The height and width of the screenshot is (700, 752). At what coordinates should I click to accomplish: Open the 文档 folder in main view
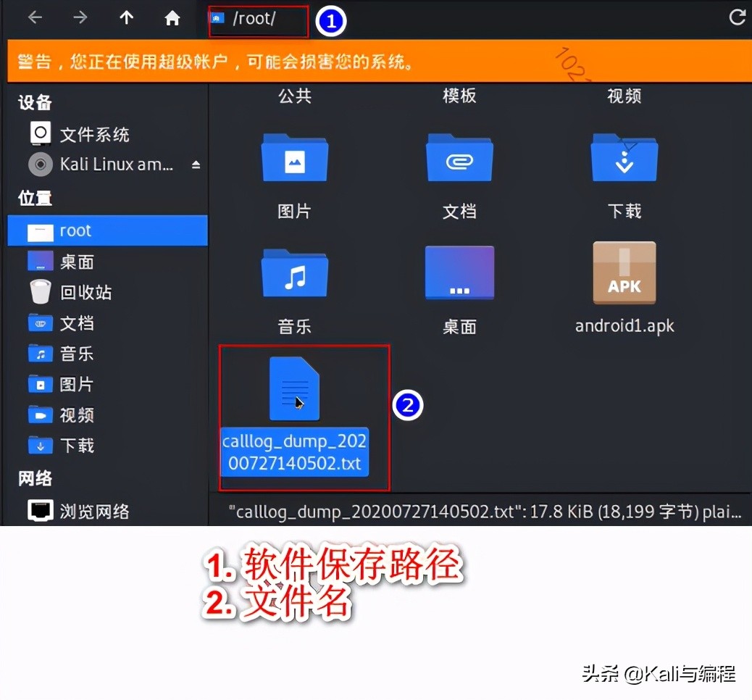[x=459, y=159]
